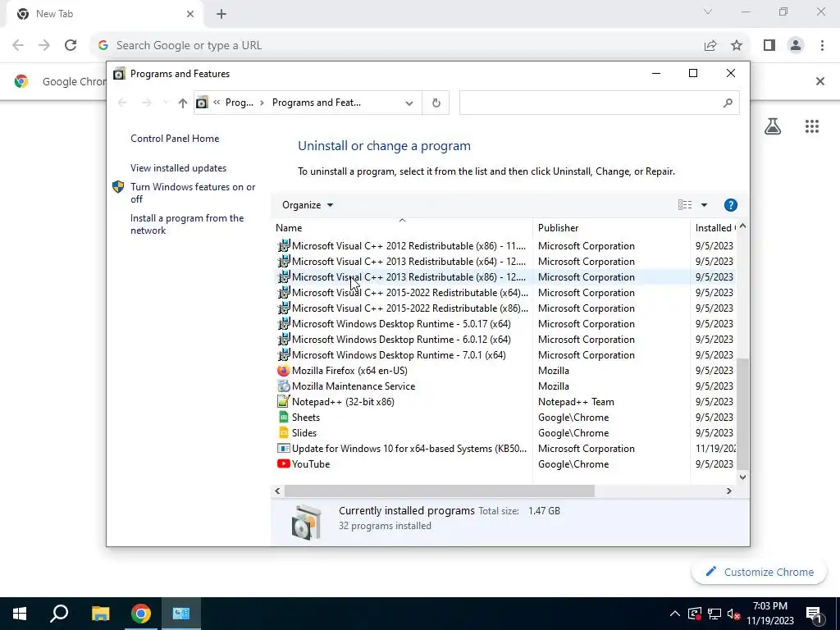Image resolution: width=840 pixels, height=630 pixels.
Task: Click Customize Chrome button
Action: coord(759,572)
